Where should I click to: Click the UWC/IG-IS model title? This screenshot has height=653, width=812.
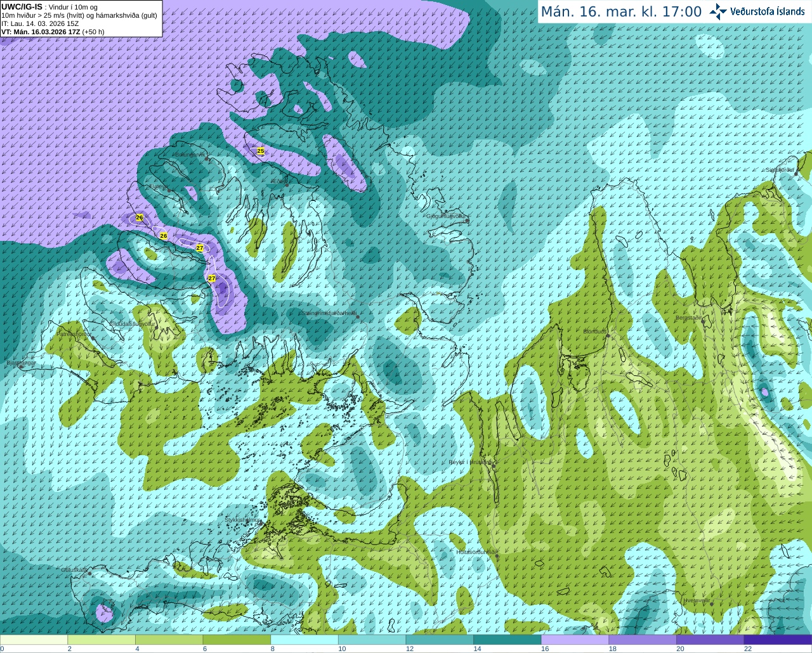(x=22, y=7)
